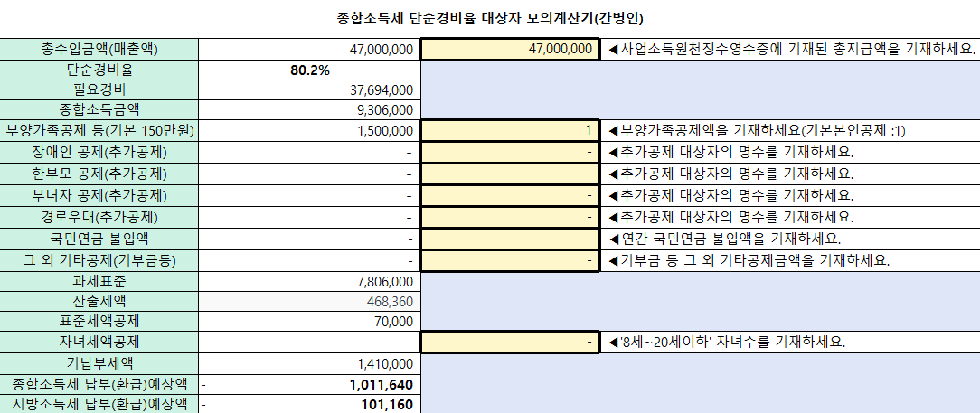Click the 연간 국민연금 불입액을 기재하세요 instruction
Viewport: 980px width, 413px height.
tap(724, 239)
